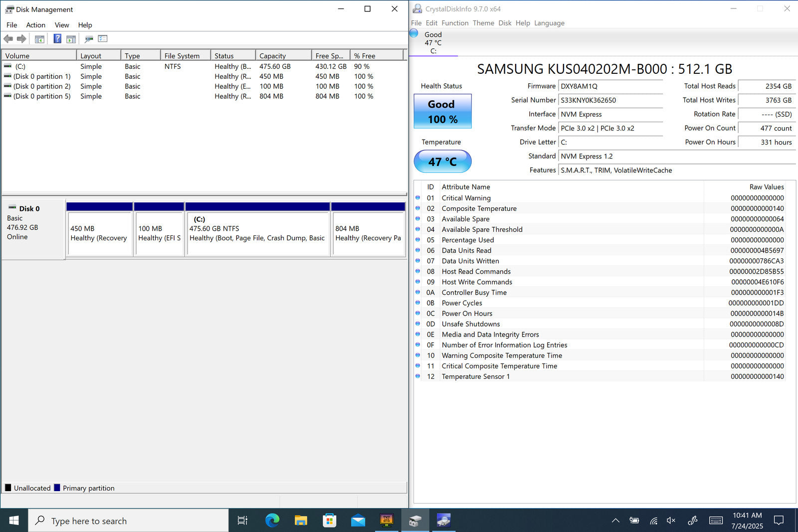
Task: Click the Show/Hide Console Tree toolbar icon
Action: (x=40, y=39)
